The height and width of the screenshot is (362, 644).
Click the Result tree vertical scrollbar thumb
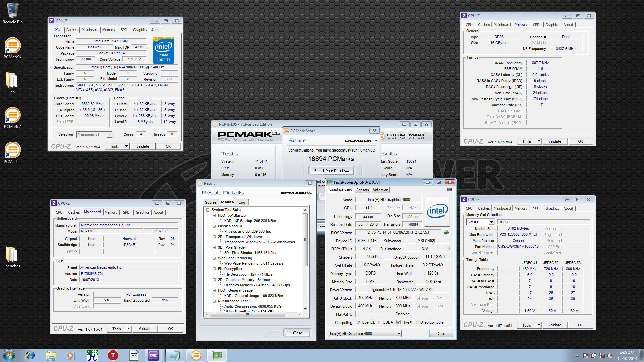(305, 240)
